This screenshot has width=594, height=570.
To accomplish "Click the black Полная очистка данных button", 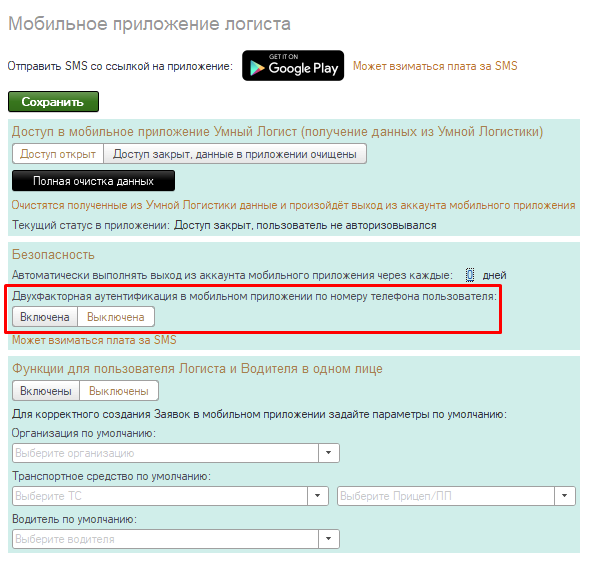I will (93, 181).
